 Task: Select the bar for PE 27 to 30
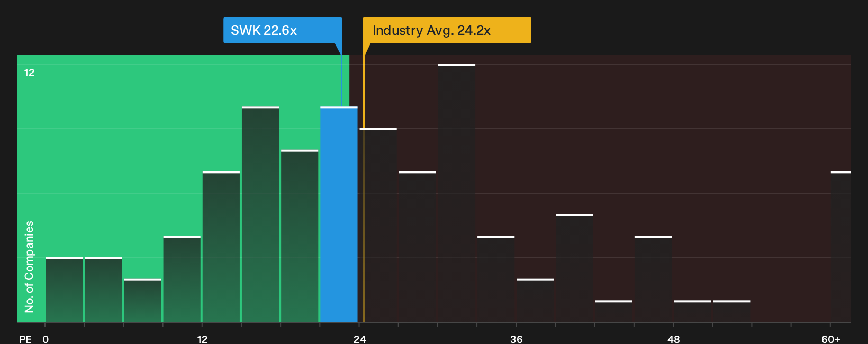(418, 247)
